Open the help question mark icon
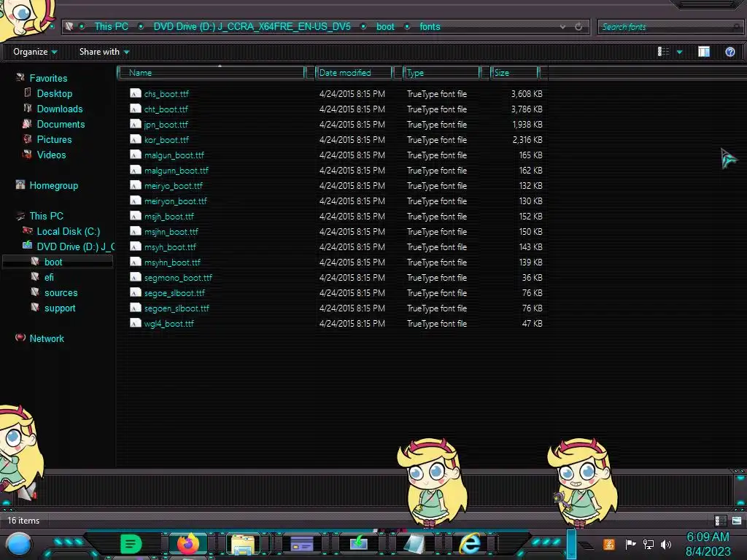This screenshot has height=560, width=747. tap(729, 52)
